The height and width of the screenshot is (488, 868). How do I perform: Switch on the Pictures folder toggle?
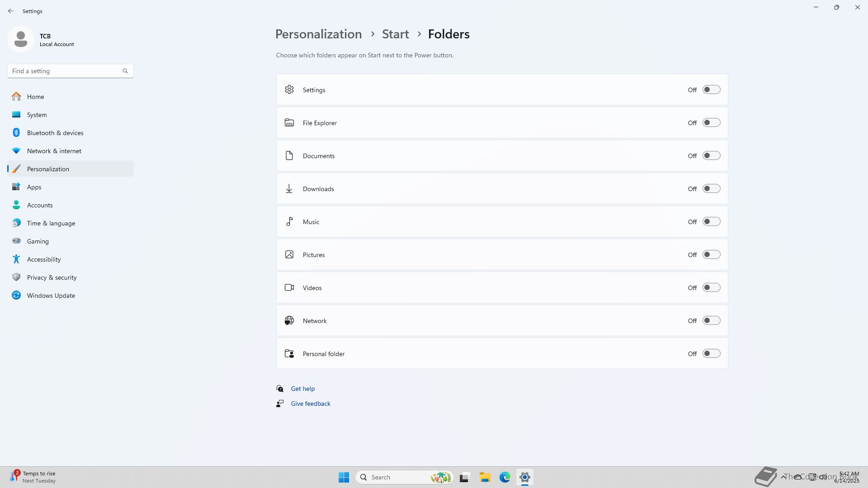(711, 255)
